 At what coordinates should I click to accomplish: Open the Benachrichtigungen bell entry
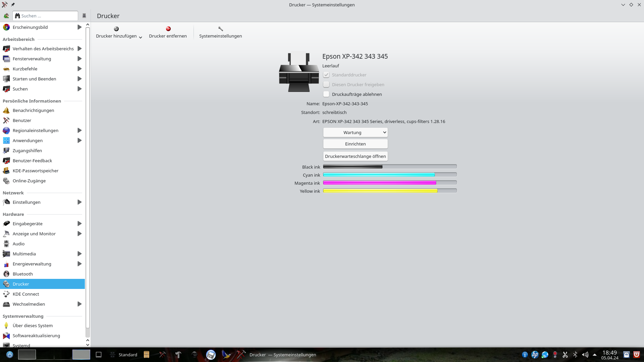pyautogui.click(x=43, y=110)
